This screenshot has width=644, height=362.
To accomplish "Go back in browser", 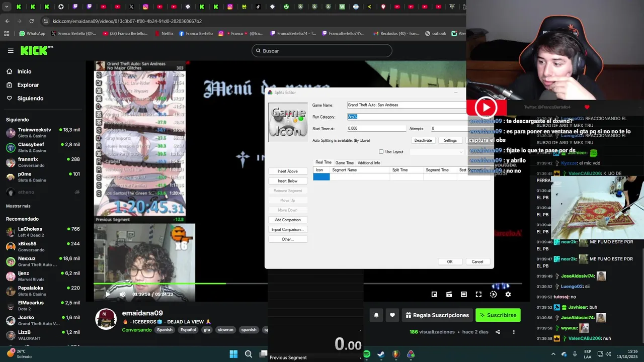I will point(7,21).
